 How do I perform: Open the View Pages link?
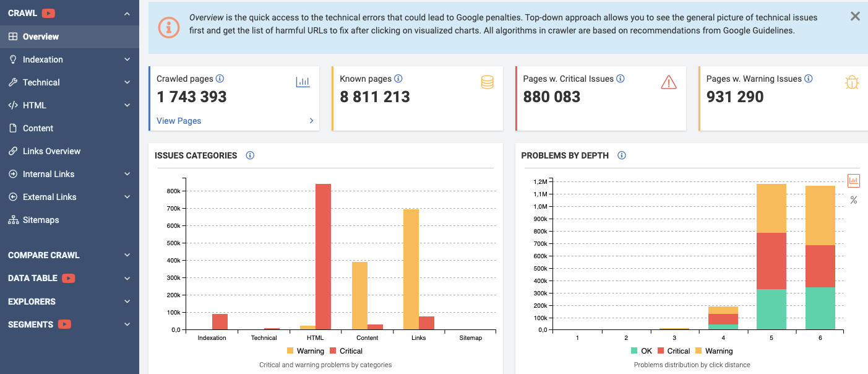point(179,121)
